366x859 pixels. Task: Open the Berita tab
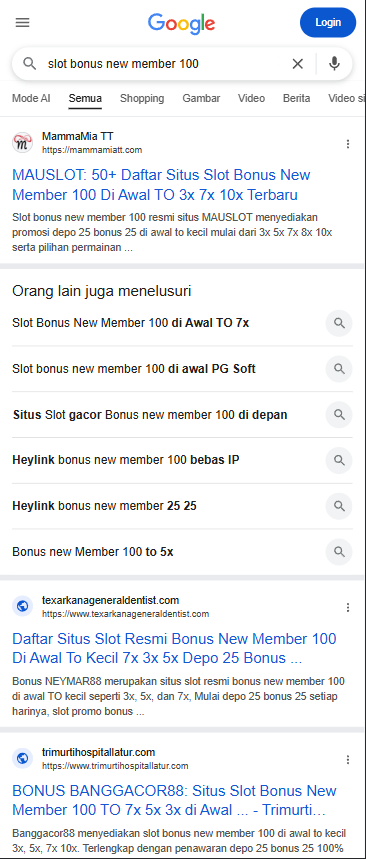pos(296,99)
